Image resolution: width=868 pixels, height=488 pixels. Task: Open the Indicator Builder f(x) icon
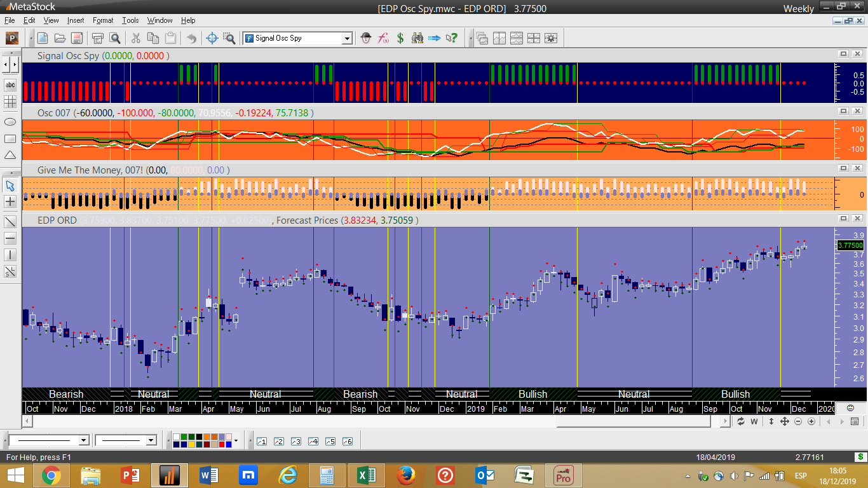(383, 38)
